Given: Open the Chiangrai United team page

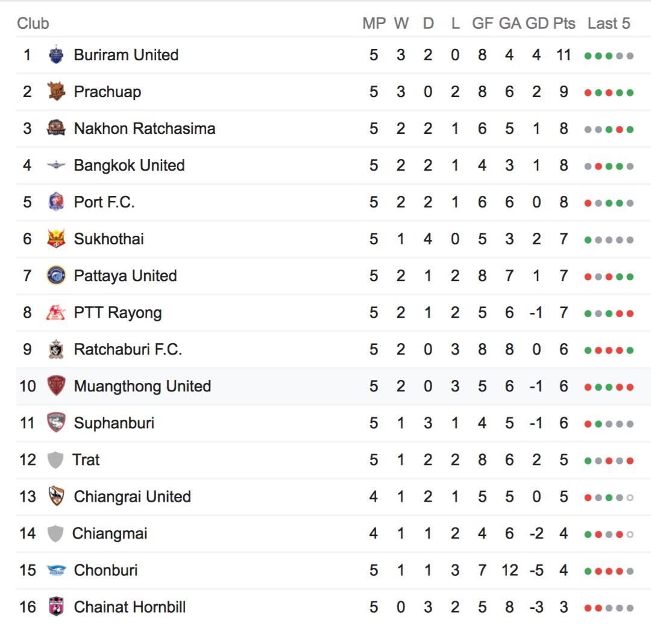Looking at the screenshot, I should click(x=132, y=496).
